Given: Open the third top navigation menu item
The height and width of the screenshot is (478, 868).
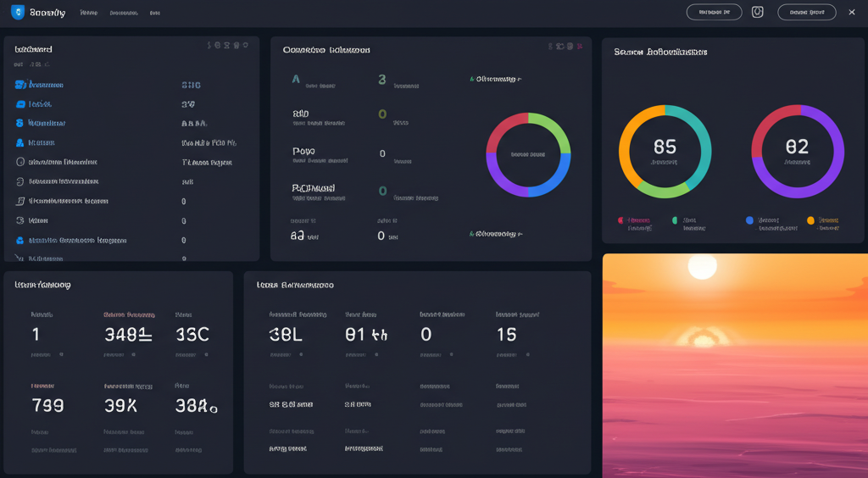Looking at the screenshot, I should pyautogui.click(x=154, y=14).
